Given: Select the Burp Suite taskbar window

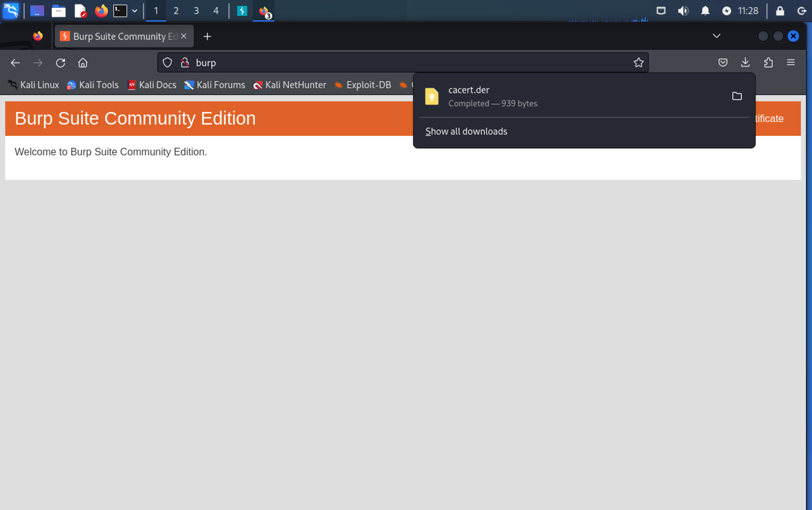Looking at the screenshot, I should (242, 11).
